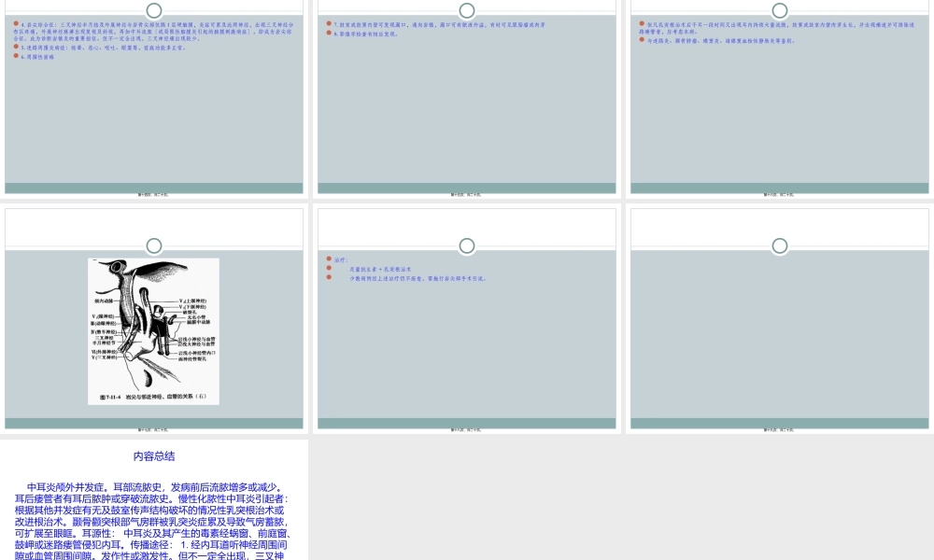Click the orange bullet beside 8. 影像学检查
The width and height of the screenshot is (934, 560).
pos(329,33)
